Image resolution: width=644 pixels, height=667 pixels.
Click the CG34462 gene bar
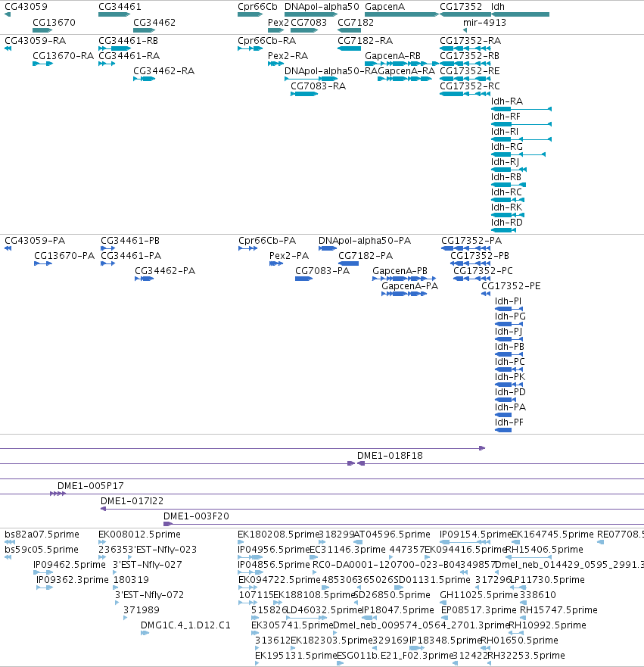click(x=144, y=30)
